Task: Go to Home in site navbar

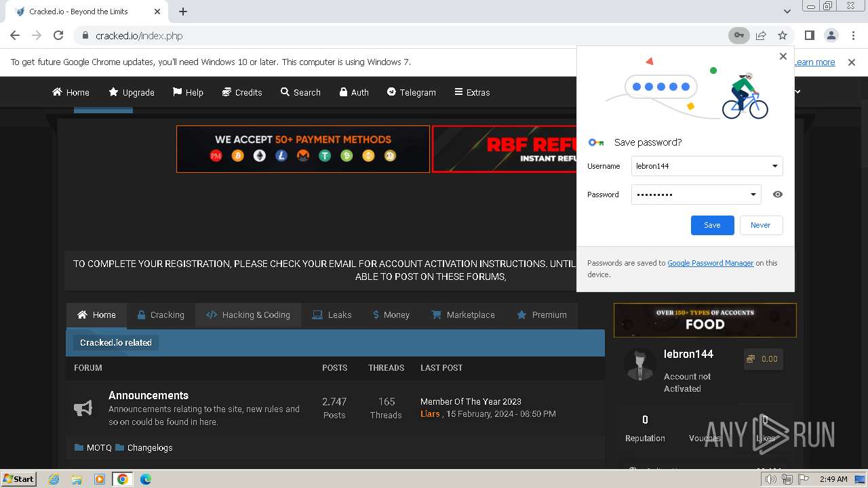Action: [71, 92]
